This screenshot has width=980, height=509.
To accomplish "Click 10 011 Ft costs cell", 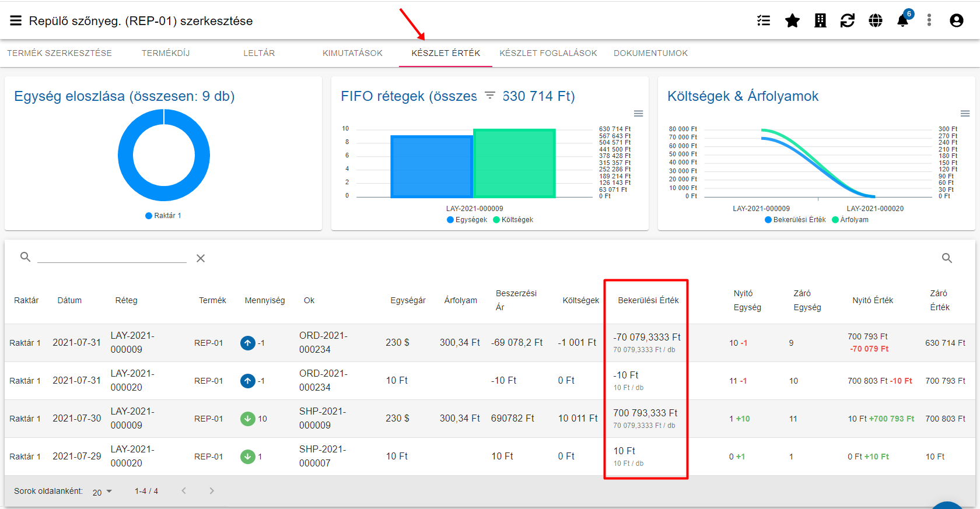I will coord(577,419).
